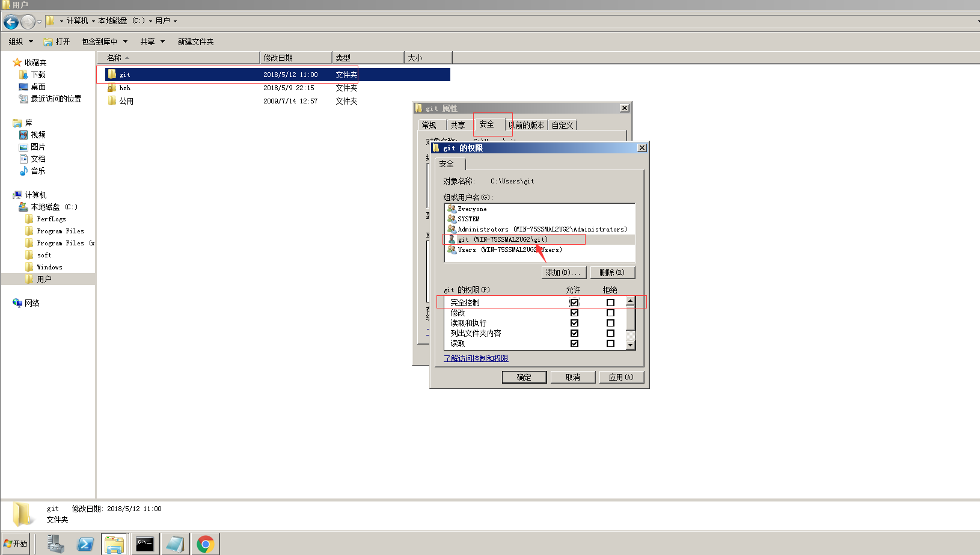Select Program Files in the folder tree
This screenshot has width=980, height=555.
tap(60, 231)
